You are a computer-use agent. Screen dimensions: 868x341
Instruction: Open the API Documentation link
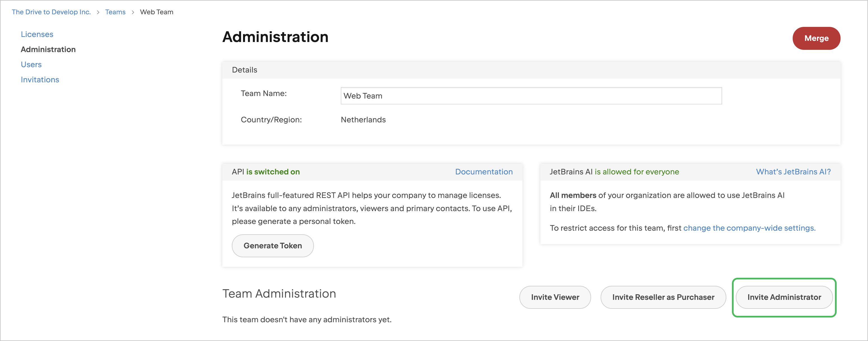coord(484,172)
